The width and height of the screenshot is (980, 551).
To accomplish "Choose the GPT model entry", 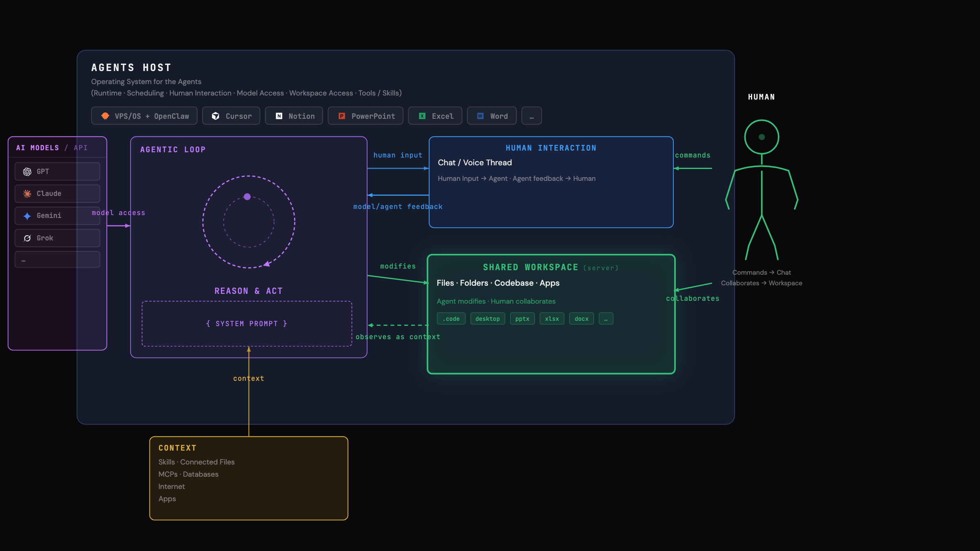I will pyautogui.click(x=58, y=171).
